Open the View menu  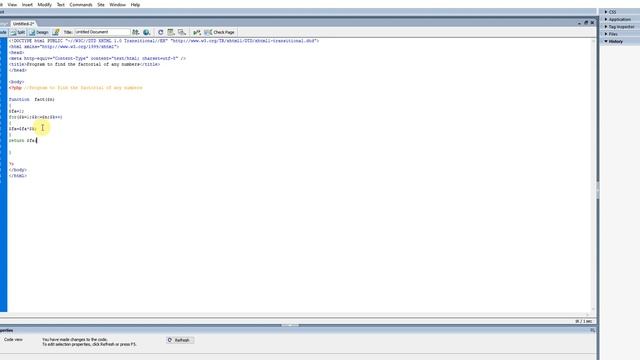point(12,4)
